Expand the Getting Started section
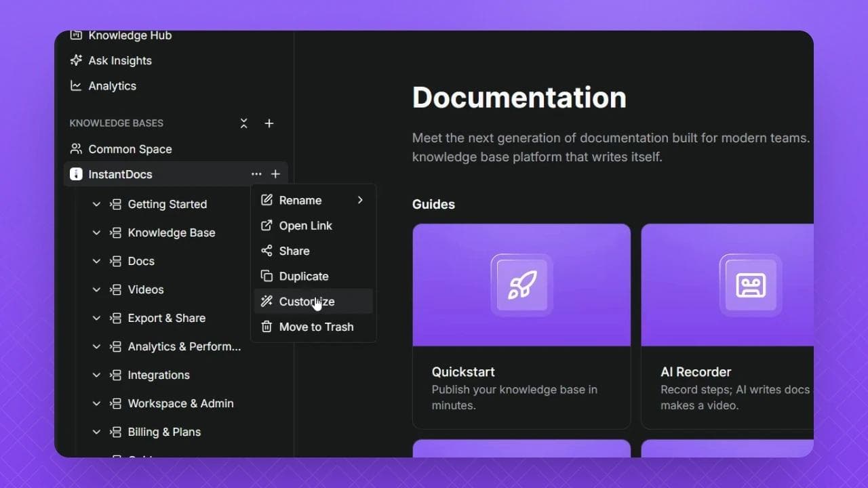This screenshot has width=868, height=488. tap(96, 204)
